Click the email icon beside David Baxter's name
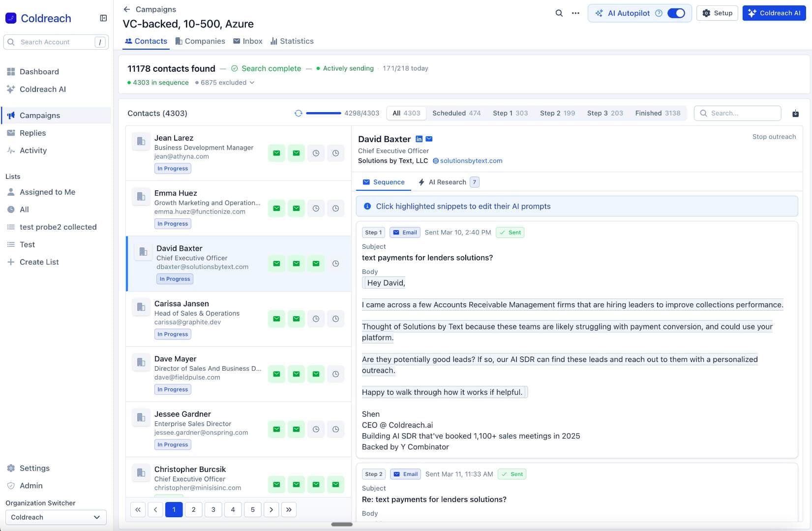Image resolution: width=812 pixels, height=531 pixels. point(429,139)
